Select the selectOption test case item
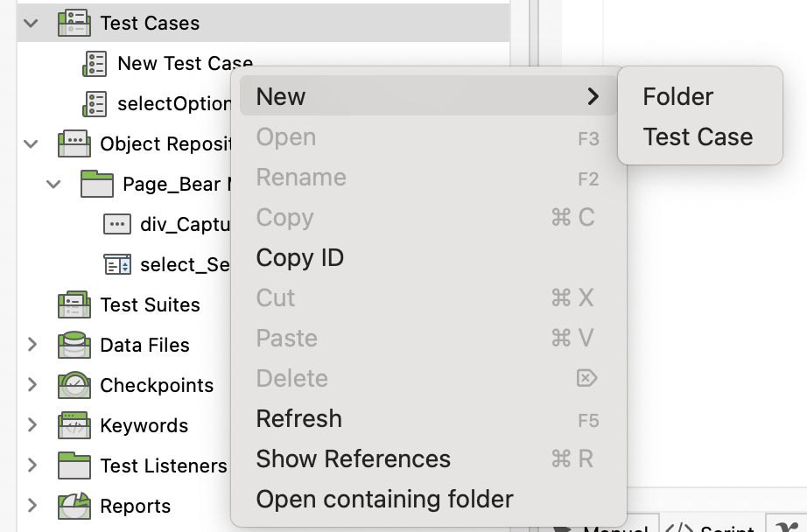Screen dimensions: 807x532 click(x=173, y=103)
